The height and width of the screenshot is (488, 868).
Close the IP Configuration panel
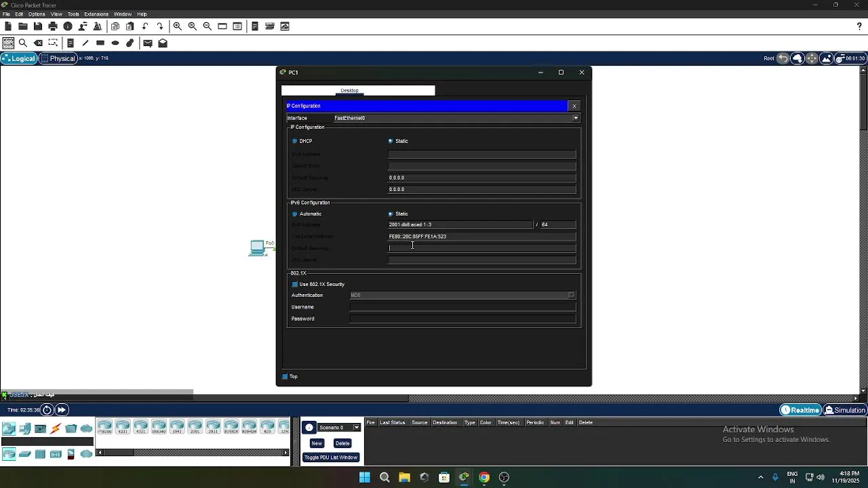574,106
